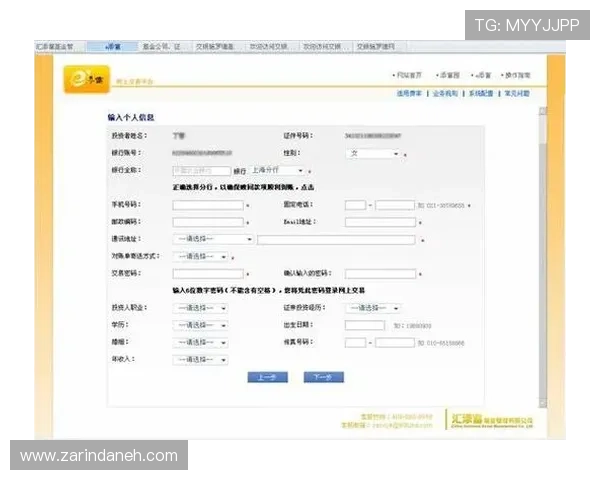Viewport: 600px width, 480px height.
Task: Switch to the highlighted e添富 browser tab
Action: [x=112, y=47]
